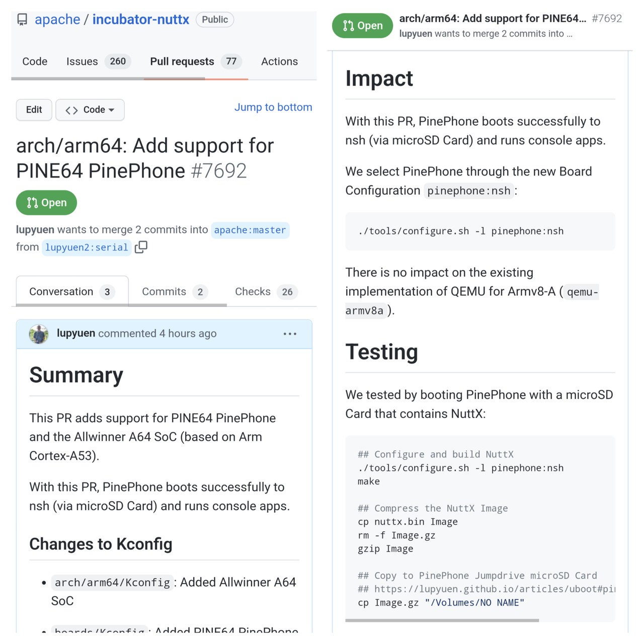This screenshot has width=644, height=644.
Task: Click lupyuen's avatar picture
Action: (39, 334)
